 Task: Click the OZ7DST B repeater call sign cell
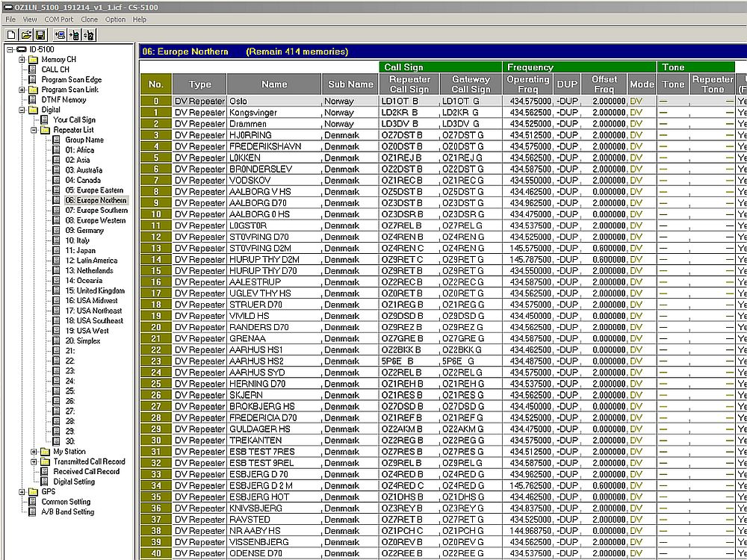click(409, 135)
